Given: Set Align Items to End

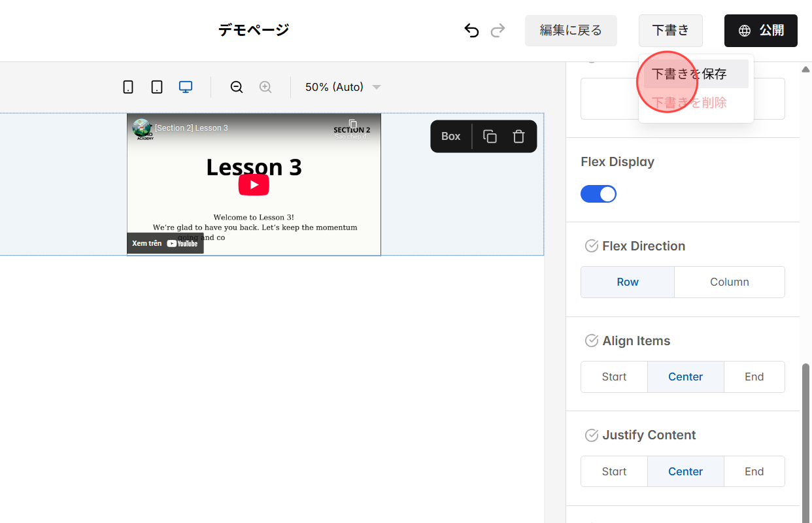Looking at the screenshot, I should tap(754, 377).
